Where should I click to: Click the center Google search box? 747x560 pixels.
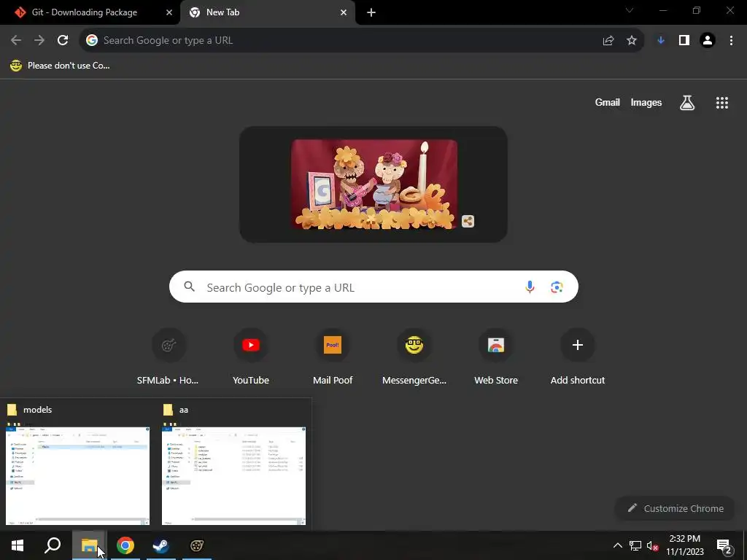click(x=373, y=287)
